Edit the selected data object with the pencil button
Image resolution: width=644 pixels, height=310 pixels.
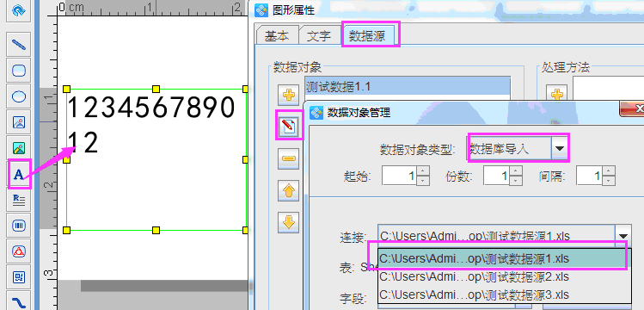click(x=288, y=127)
